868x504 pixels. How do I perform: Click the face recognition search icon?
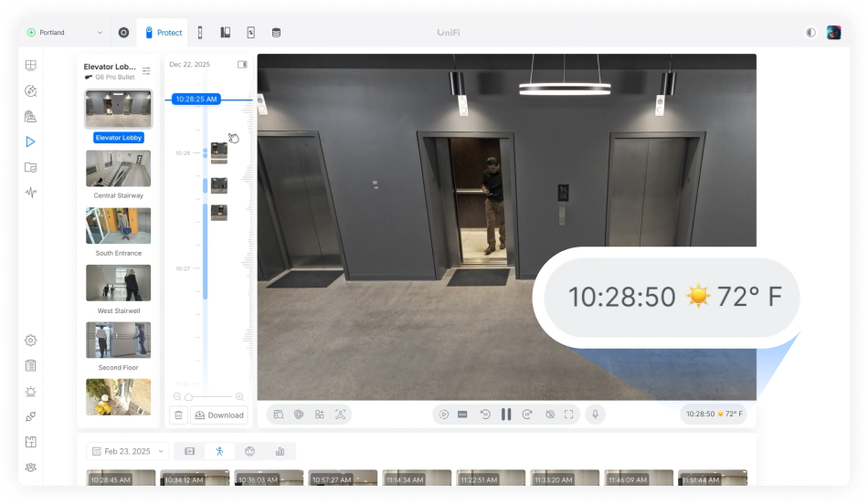(340, 414)
